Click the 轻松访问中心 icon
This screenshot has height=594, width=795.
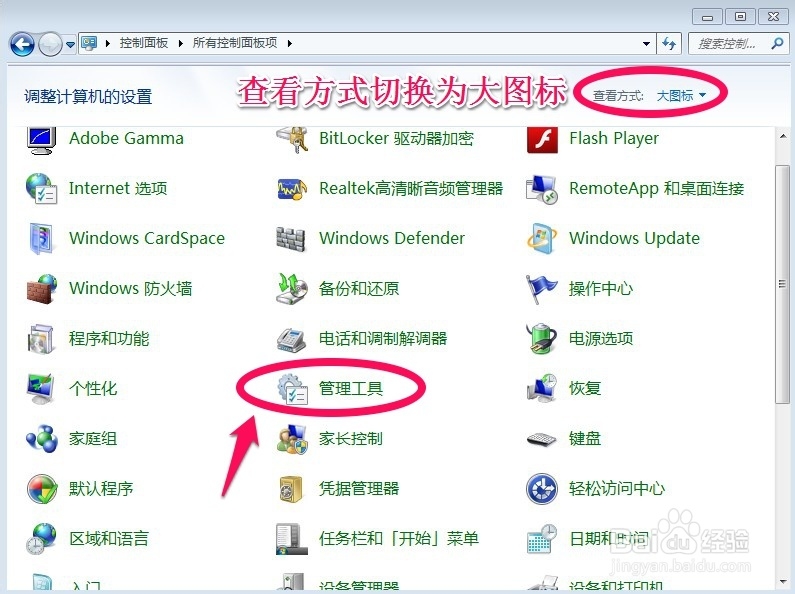tap(542, 489)
